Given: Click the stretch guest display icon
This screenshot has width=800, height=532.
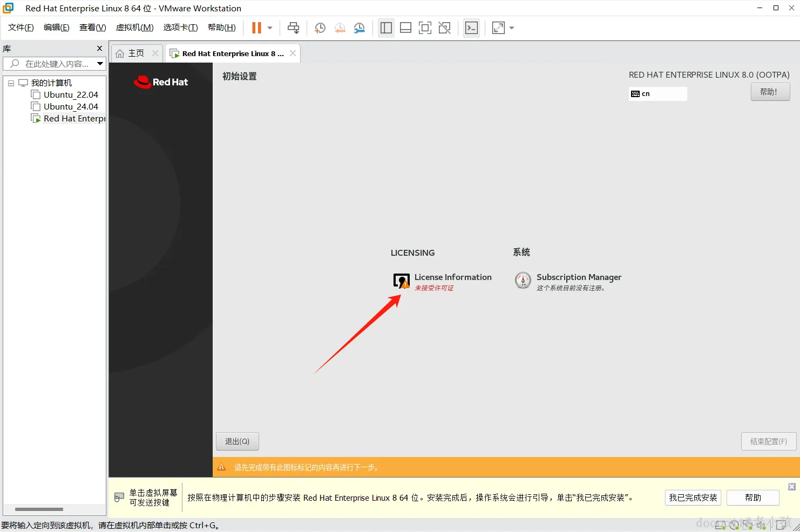Looking at the screenshot, I should [x=498, y=28].
